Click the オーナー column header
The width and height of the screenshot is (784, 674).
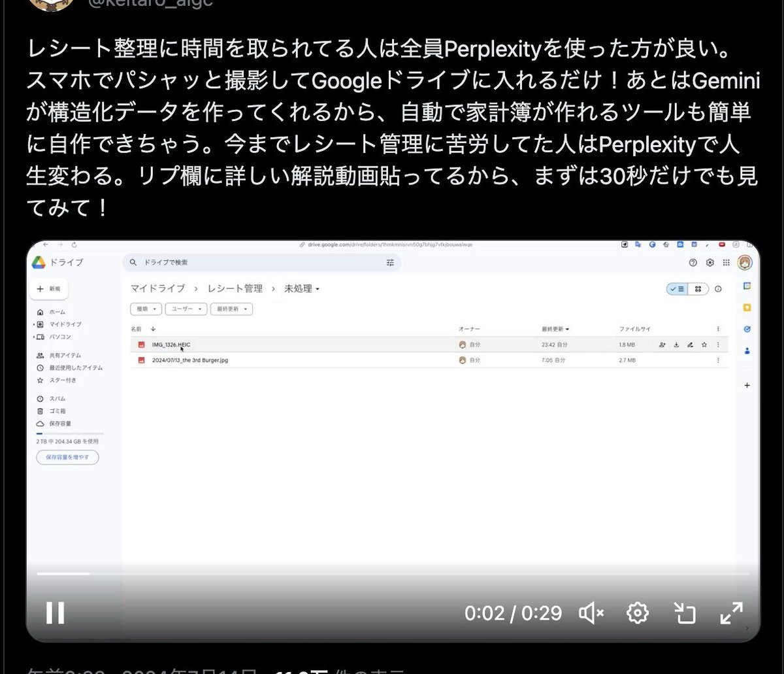tap(469, 329)
